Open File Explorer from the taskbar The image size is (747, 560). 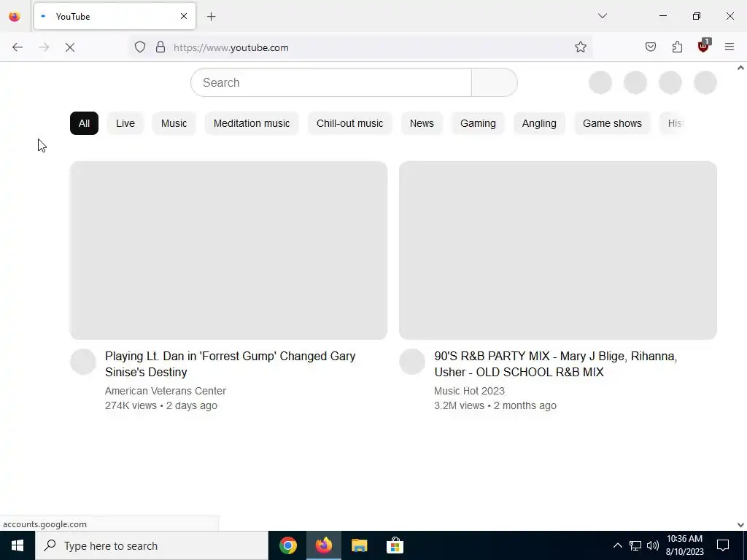[359, 545]
